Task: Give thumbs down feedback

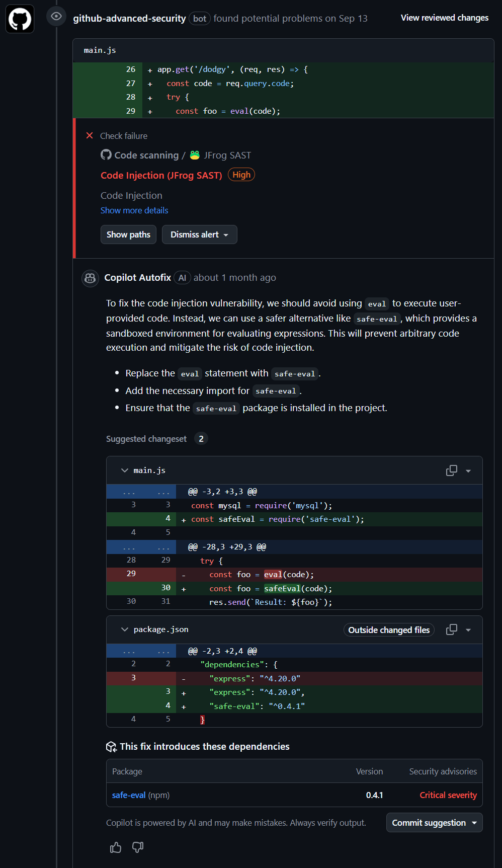Action: click(137, 847)
